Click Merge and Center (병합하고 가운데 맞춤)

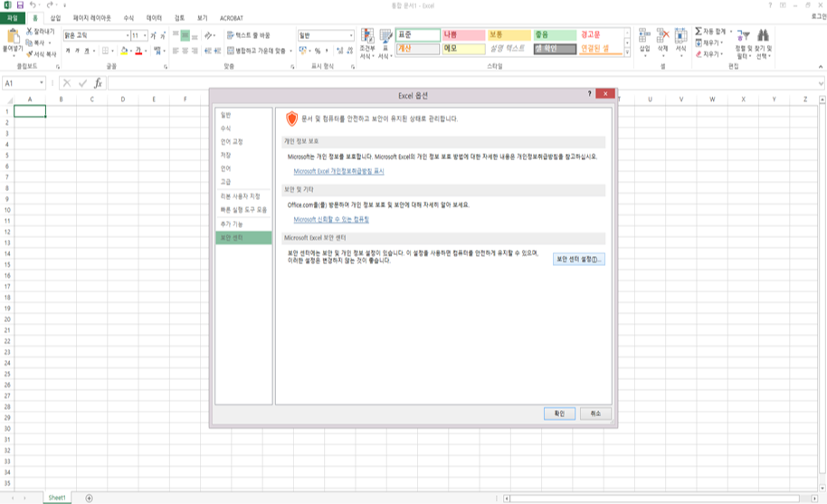pos(256,51)
